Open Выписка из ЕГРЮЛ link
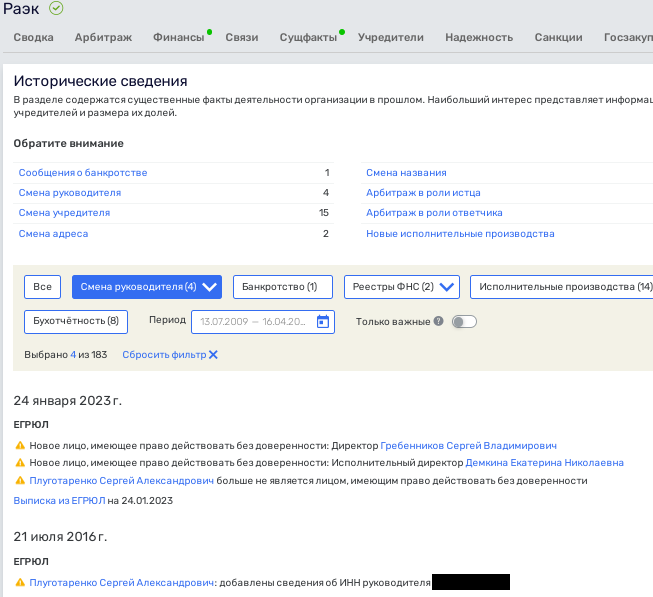This screenshot has width=653, height=597. pos(59,500)
